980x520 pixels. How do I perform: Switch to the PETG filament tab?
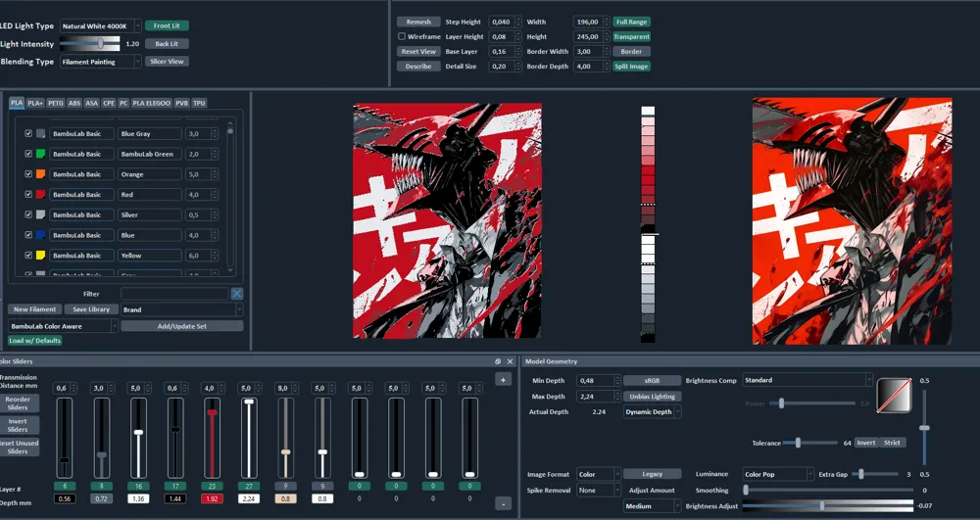[56, 103]
